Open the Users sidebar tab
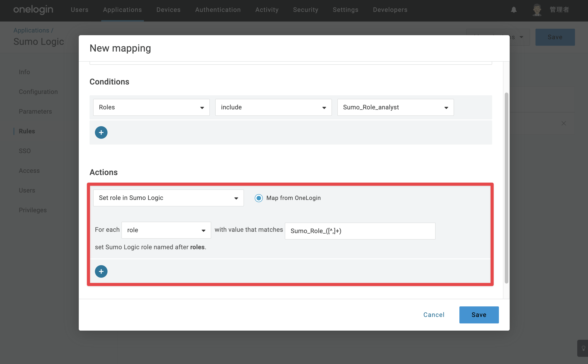The width and height of the screenshot is (588, 364). click(x=27, y=191)
